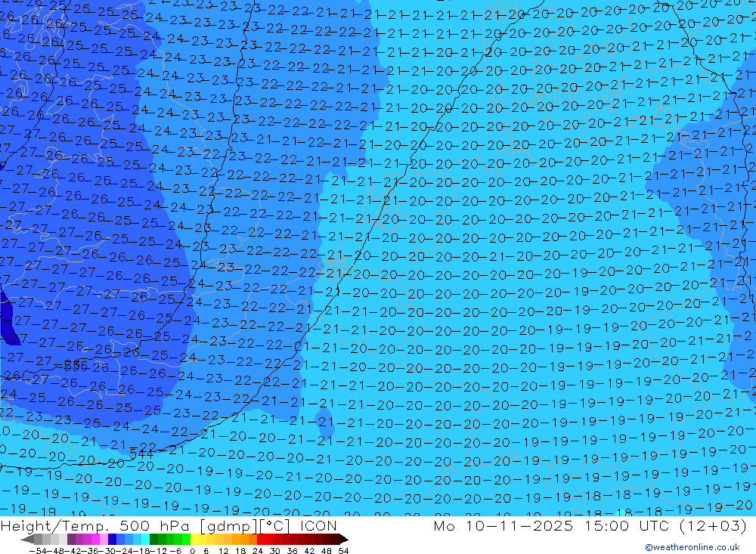Screen dimensions: 756x554
Task: Click the dark brown right arrow end of scale
Action: (343, 539)
